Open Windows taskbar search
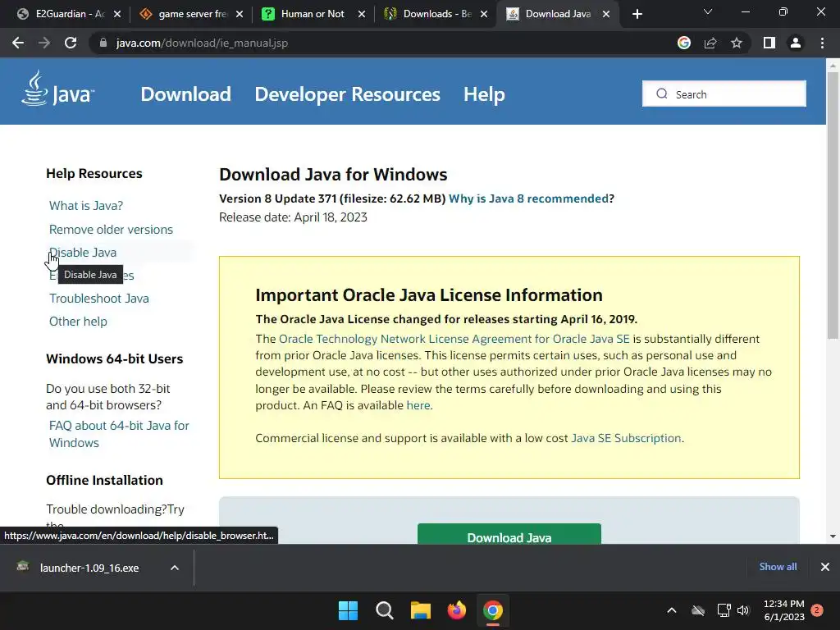The height and width of the screenshot is (630, 840). pos(385,610)
